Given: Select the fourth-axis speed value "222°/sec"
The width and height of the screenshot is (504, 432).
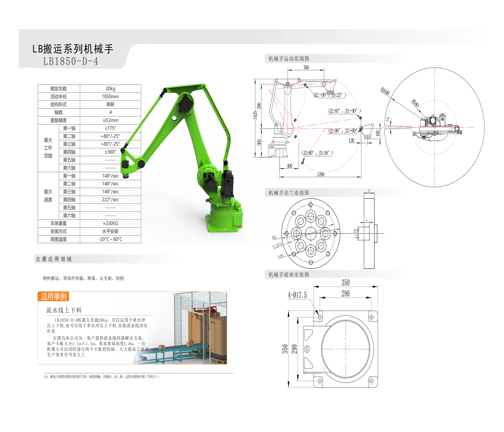Looking at the screenshot, I should point(111,199).
